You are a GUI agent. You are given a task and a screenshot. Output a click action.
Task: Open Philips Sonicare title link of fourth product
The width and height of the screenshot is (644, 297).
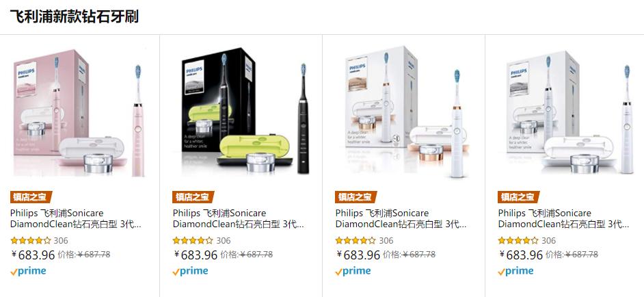pos(563,219)
